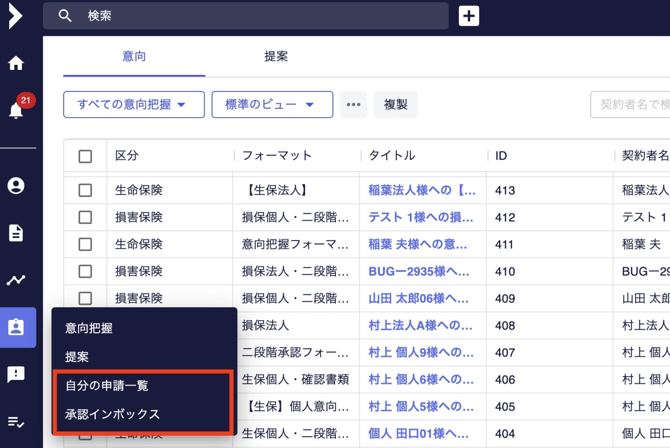Viewport: 670px width, 448px height.
Task: Open the three-dots more options menu
Action: 353,105
